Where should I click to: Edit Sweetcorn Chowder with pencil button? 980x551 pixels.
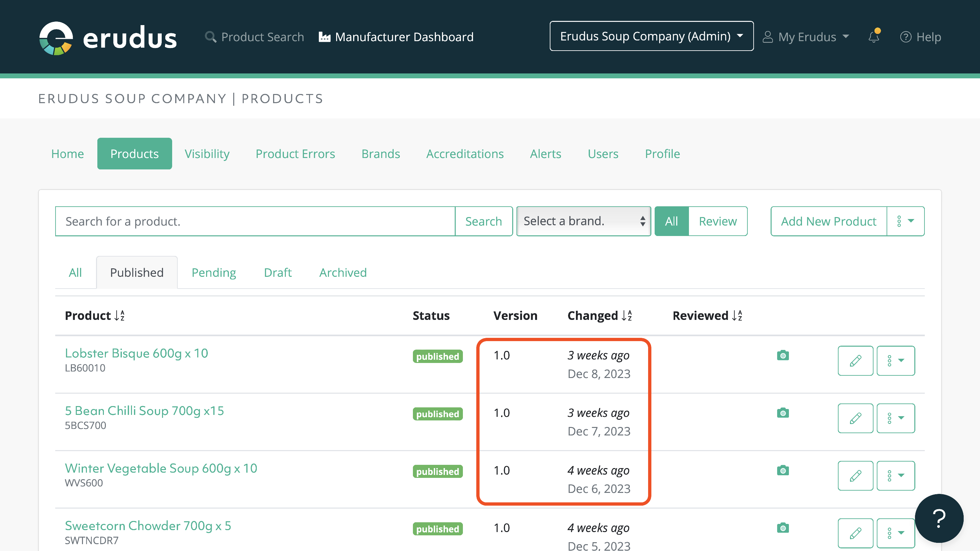(856, 533)
